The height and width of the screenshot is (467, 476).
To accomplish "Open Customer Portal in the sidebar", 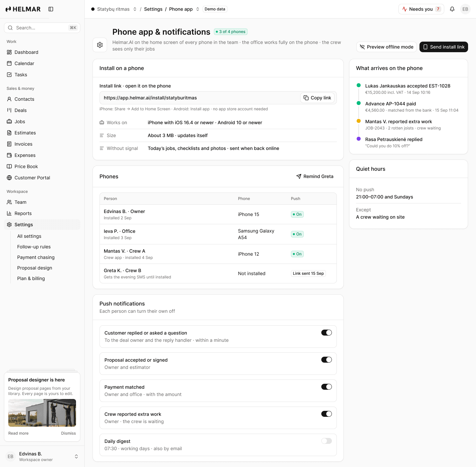I will coord(42,178).
